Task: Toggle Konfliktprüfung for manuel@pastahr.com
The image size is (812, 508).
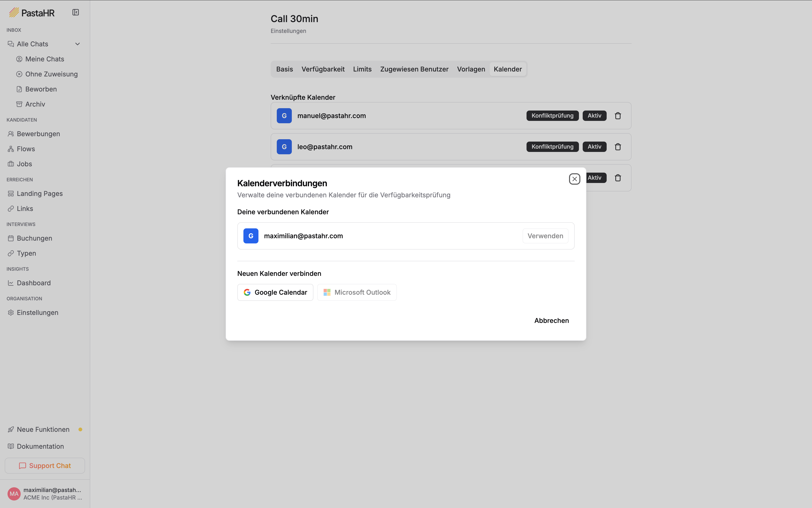Action: [552, 116]
